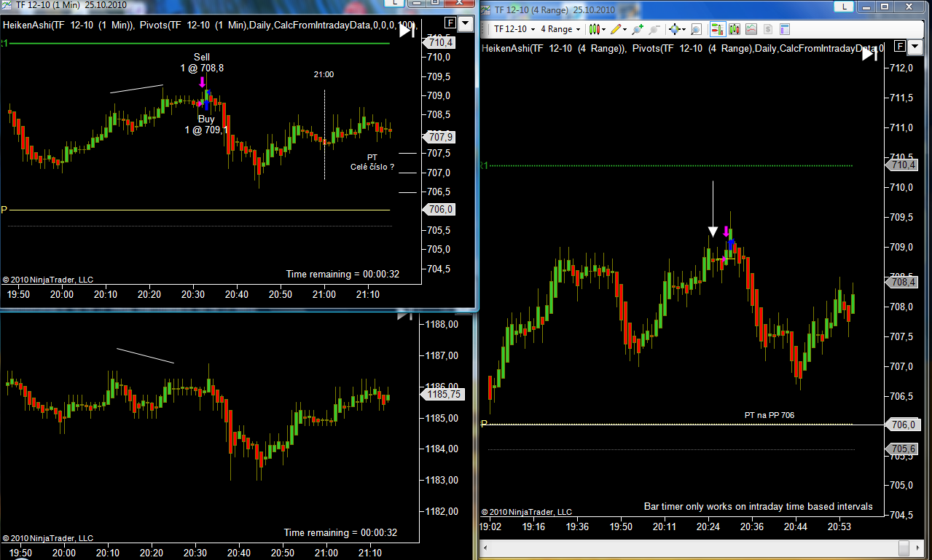Click 'Time remaining = 00:00:32' in bottom-left chart
The image size is (932, 560).
tap(340, 532)
